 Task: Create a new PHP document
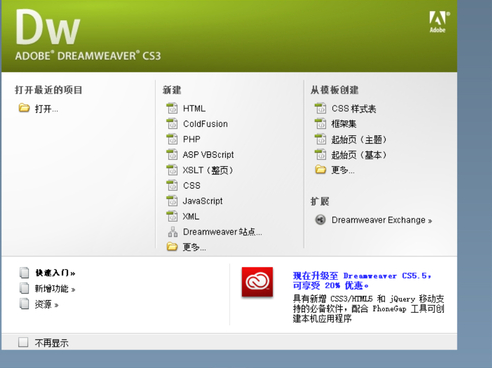(192, 139)
